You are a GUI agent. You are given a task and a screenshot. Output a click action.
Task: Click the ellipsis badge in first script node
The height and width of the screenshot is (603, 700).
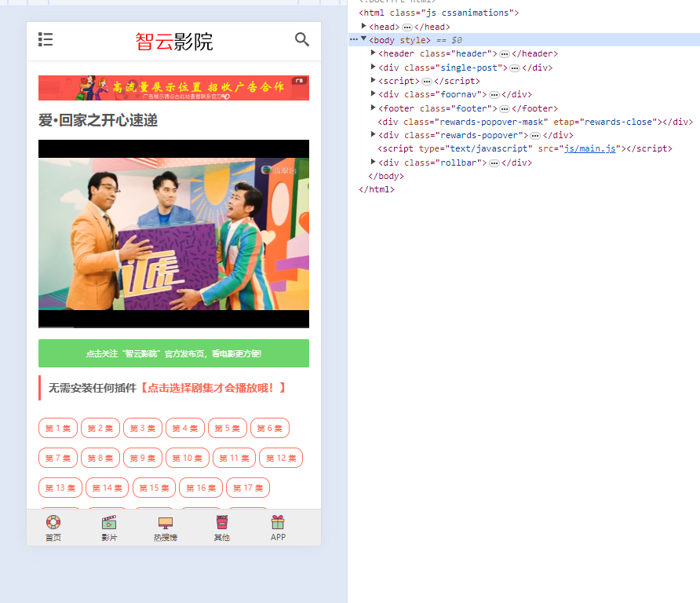point(427,82)
